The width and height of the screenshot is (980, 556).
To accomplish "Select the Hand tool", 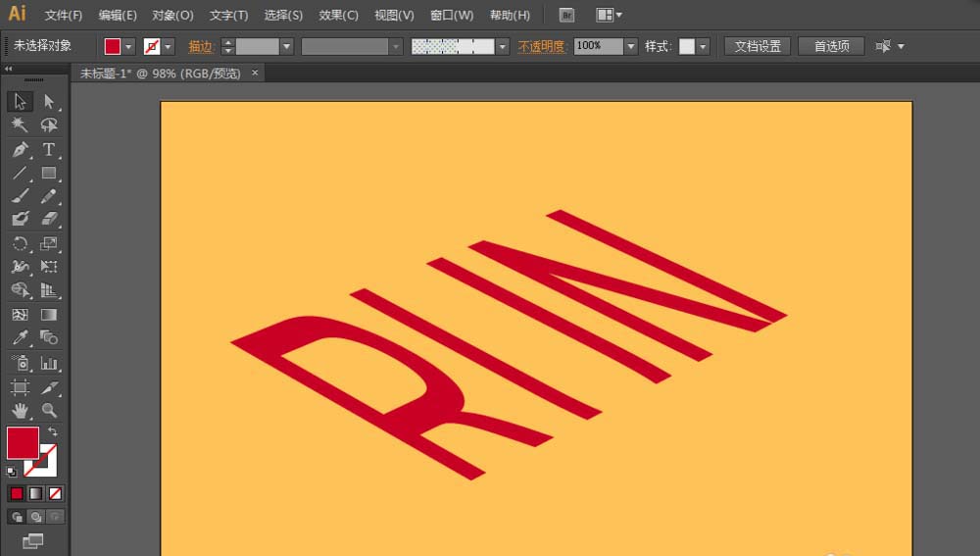I will 20,410.
